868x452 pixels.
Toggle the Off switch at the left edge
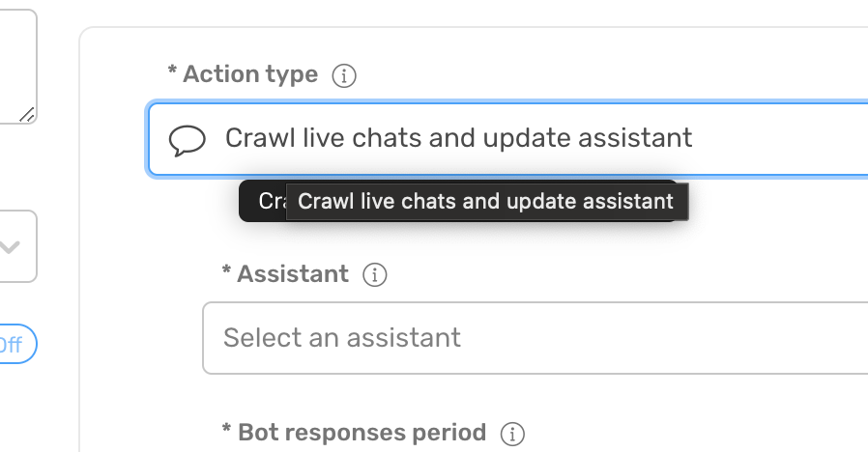click(16, 344)
